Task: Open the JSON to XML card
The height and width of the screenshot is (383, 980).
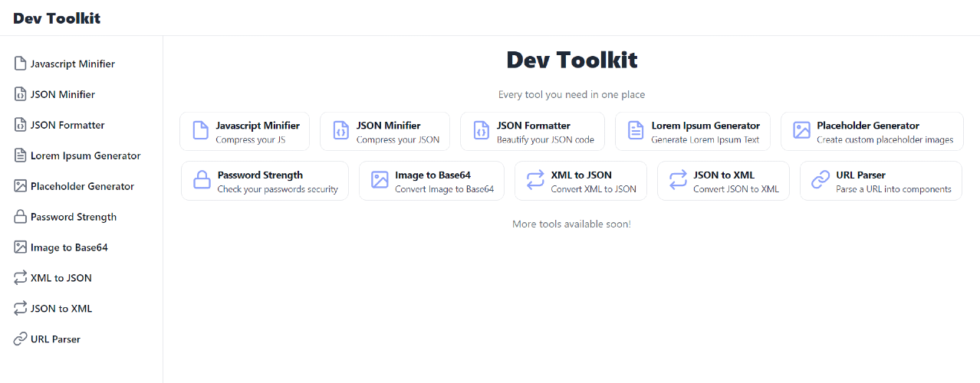Action: [723, 181]
